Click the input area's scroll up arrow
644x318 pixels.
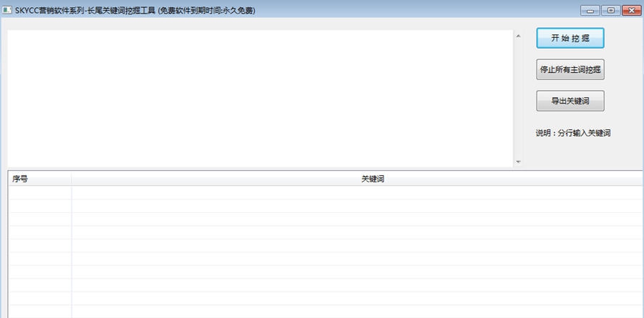(518, 36)
